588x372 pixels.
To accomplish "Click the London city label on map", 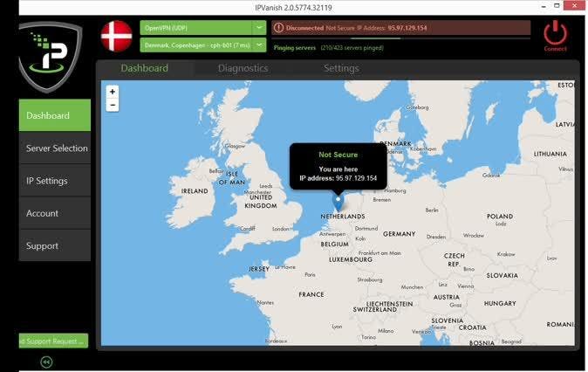I will coord(281,229).
